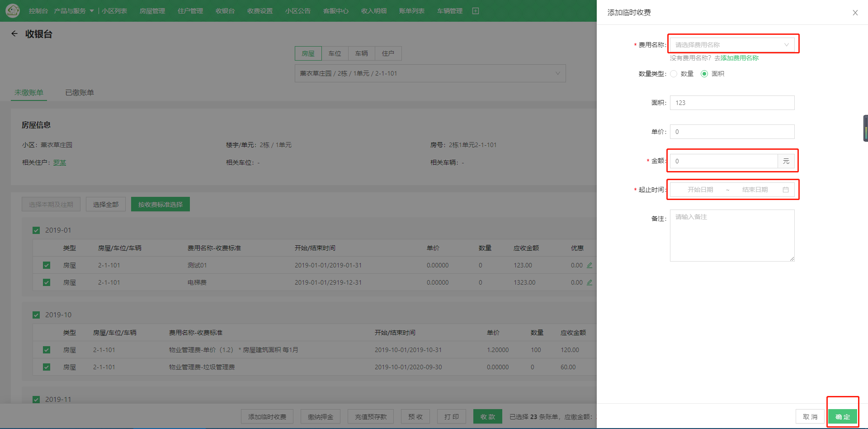Click the 打印 button

[452, 417]
